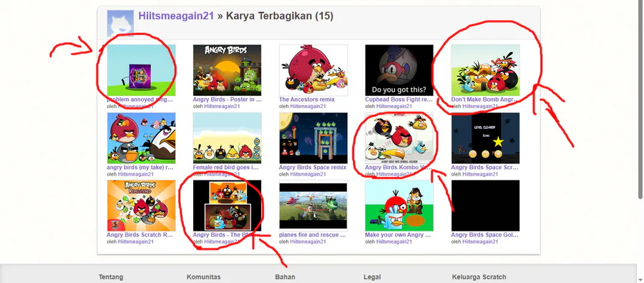Click 'The Ancestors remix' title link
Image resolution: width=644 pixels, height=283 pixels.
point(307,100)
